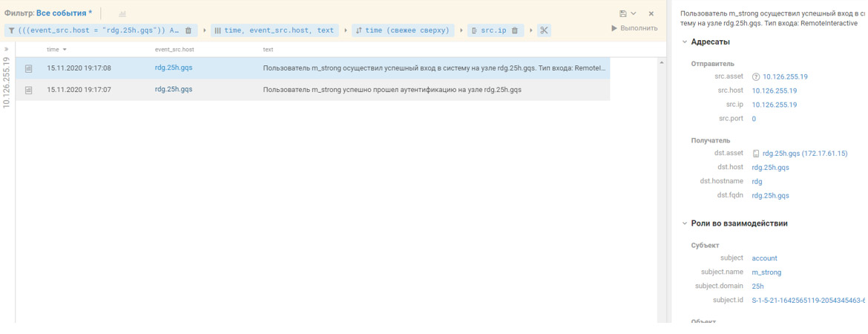Open the dropdown arrow next to save icon
868x334 pixels.
coord(634,13)
